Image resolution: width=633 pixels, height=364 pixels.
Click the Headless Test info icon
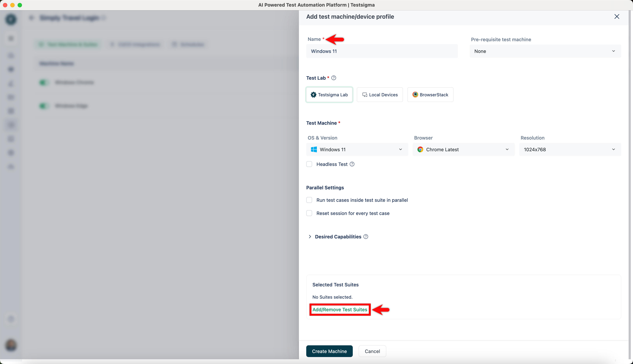pos(352,164)
